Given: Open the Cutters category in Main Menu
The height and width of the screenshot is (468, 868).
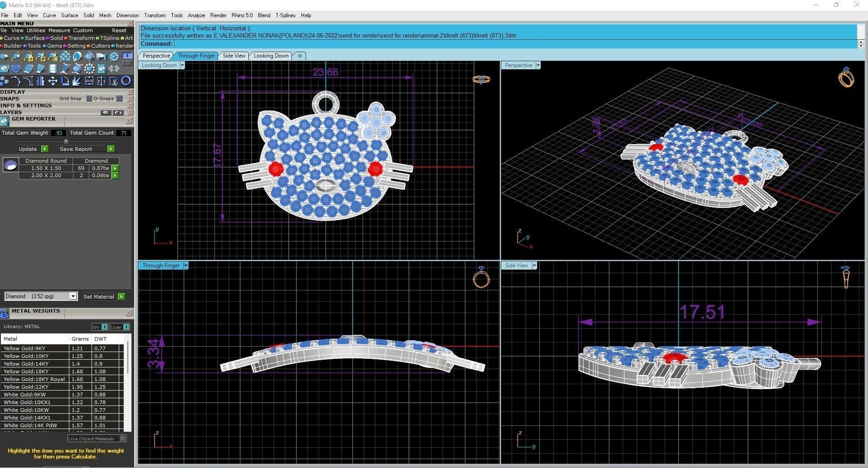Looking at the screenshot, I should pos(100,46).
